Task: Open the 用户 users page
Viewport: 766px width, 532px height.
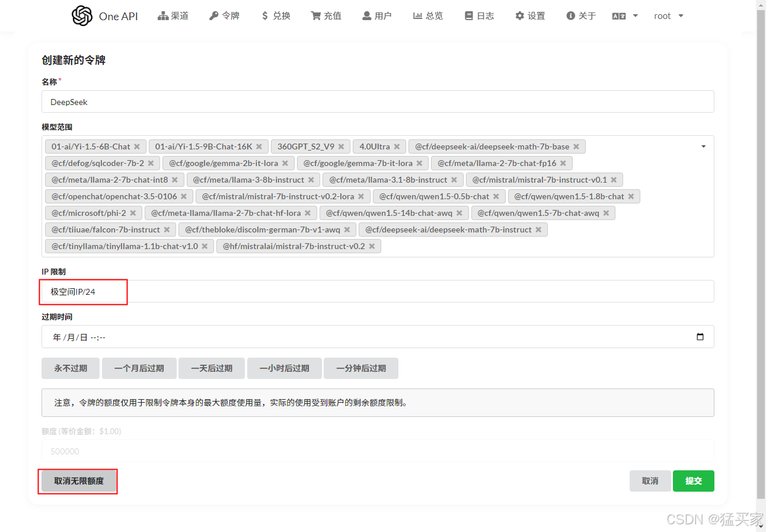Action: click(x=377, y=16)
